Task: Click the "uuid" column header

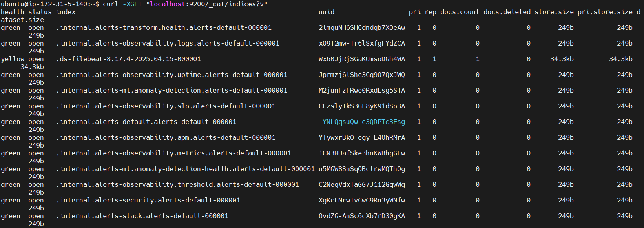Action: pos(327,12)
